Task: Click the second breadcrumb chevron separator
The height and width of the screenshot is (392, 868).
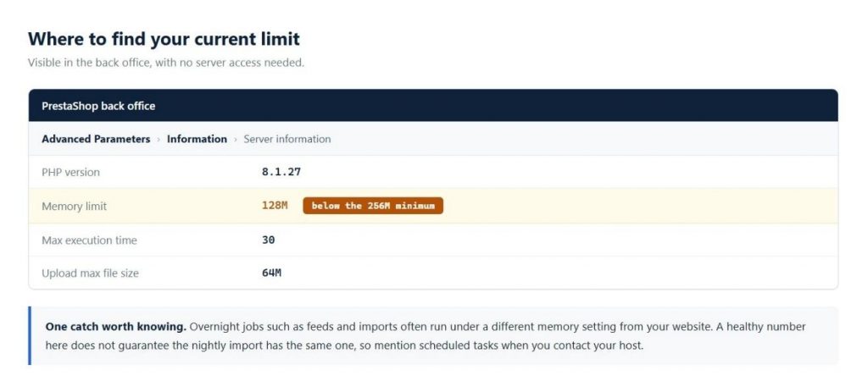Action: 236,140
